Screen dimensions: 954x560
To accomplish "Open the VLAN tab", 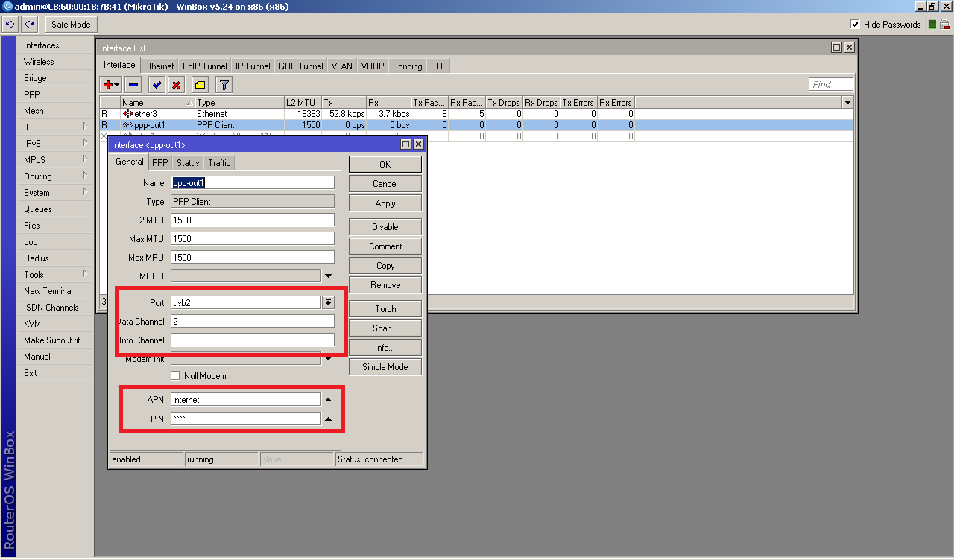I will [342, 66].
